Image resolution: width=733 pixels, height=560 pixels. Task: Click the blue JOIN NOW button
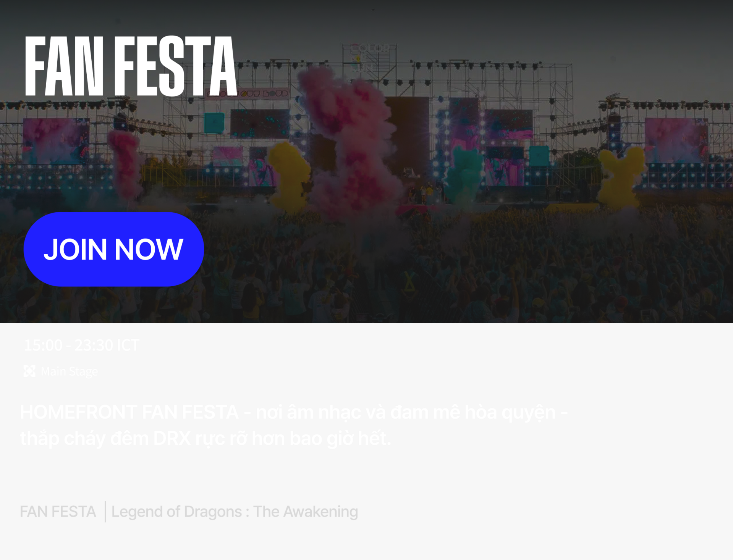pos(114,249)
